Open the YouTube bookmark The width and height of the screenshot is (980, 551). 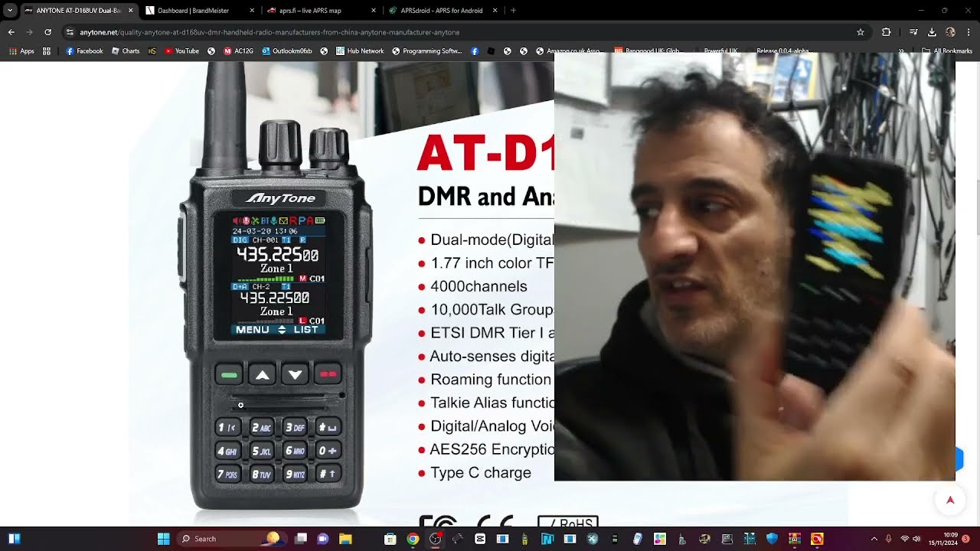tap(181, 51)
